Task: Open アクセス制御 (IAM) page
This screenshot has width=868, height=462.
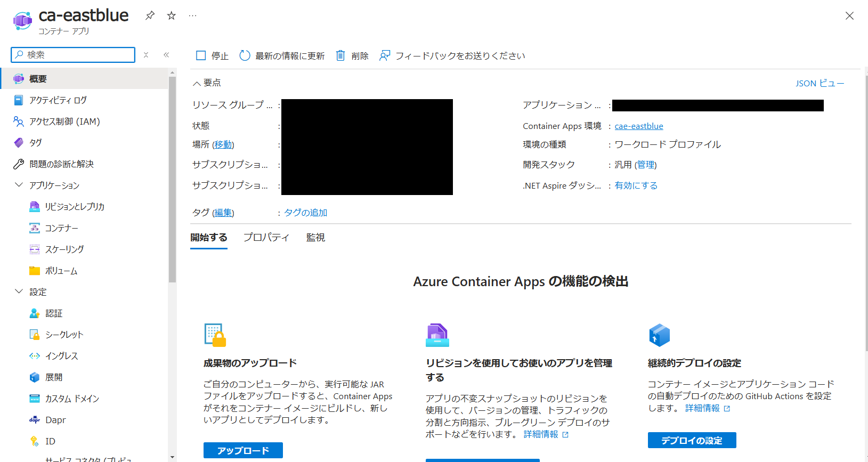Action: [x=84, y=121]
